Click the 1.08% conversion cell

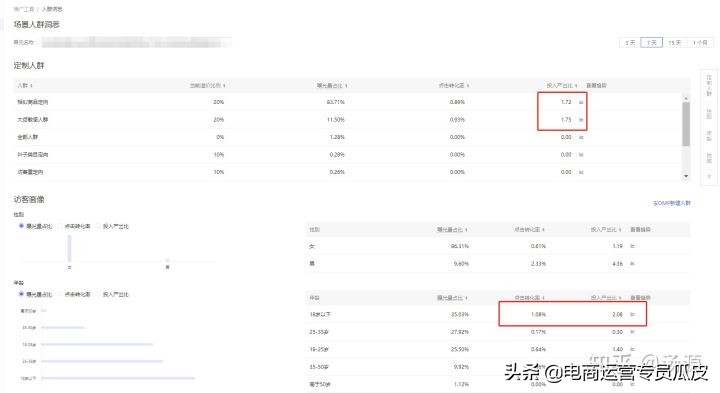(538, 314)
